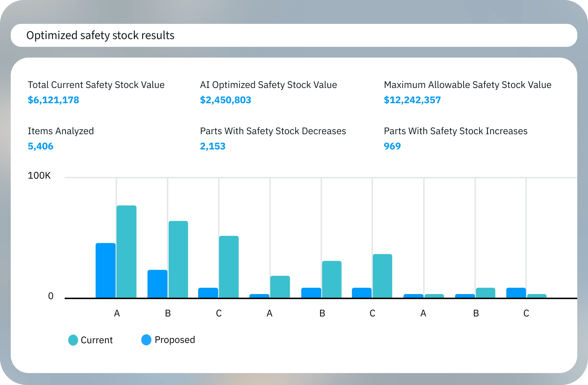Click the blue bar in the last C group

516,293
